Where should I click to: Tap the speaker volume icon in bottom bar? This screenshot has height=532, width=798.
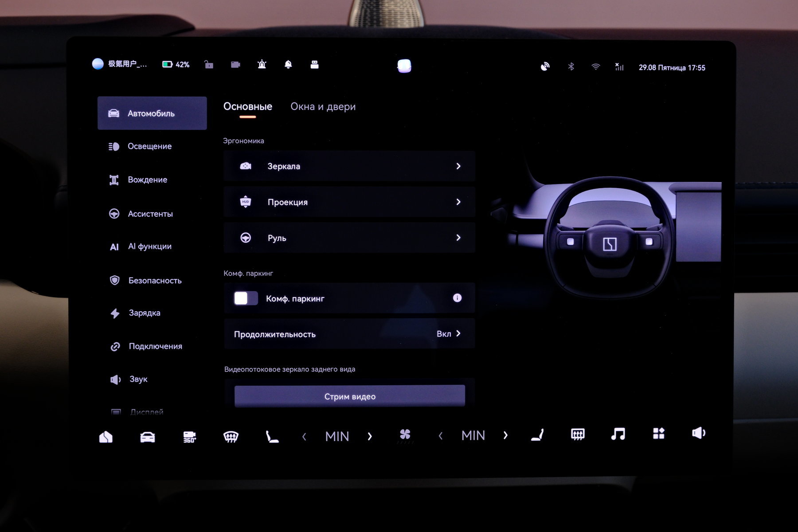[x=699, y=433]
